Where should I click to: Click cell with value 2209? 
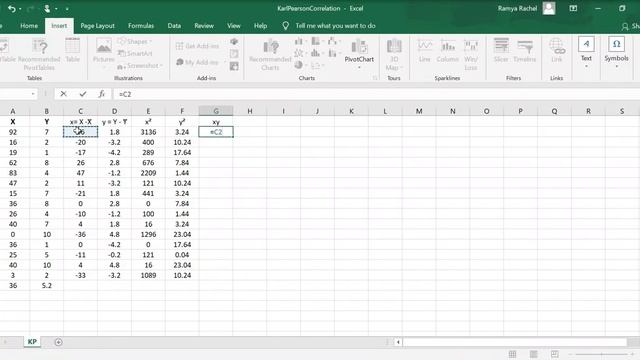148,173
